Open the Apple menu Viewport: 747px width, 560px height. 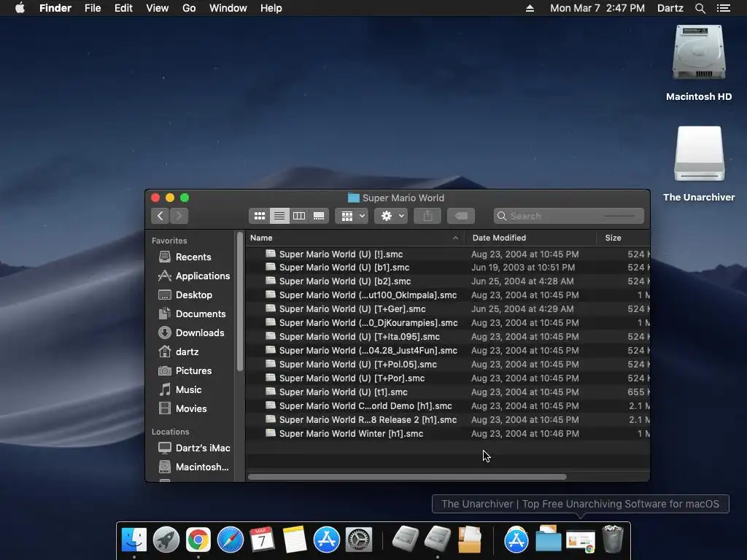pyautogui.click(x=20, y=8)
